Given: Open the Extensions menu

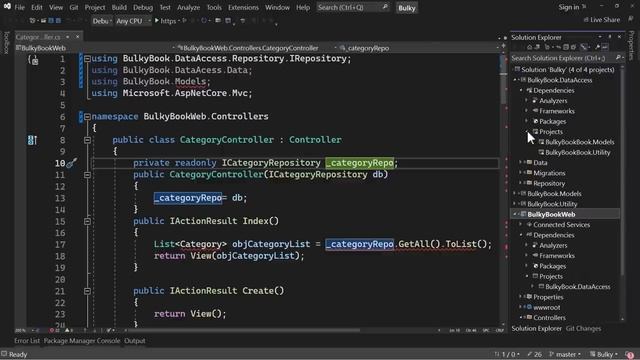Looking at the screenshot, I should (x=243, y=7).
